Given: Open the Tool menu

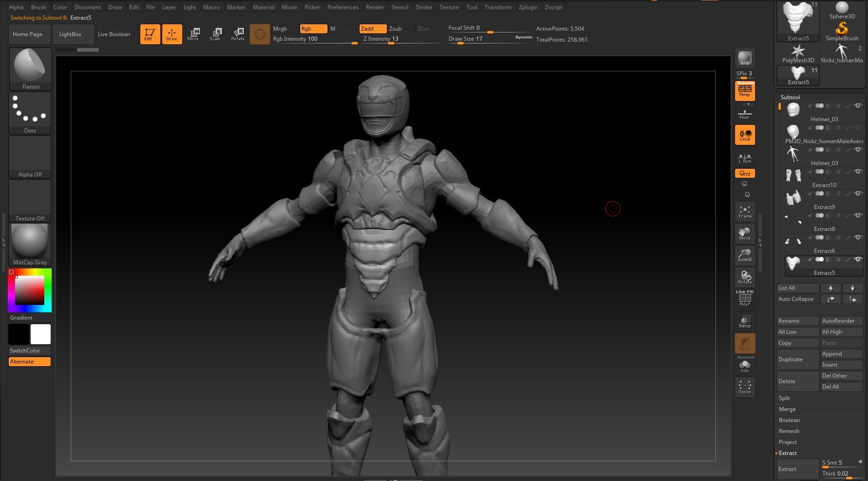Looking at the screenshot, I should [x=472, y=7].
